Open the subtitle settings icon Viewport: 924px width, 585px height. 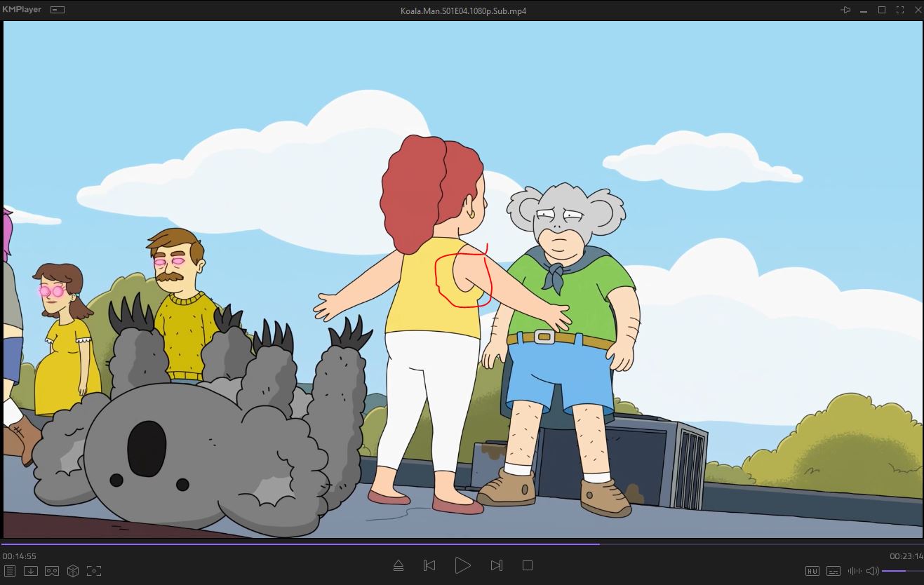point(833,571)
